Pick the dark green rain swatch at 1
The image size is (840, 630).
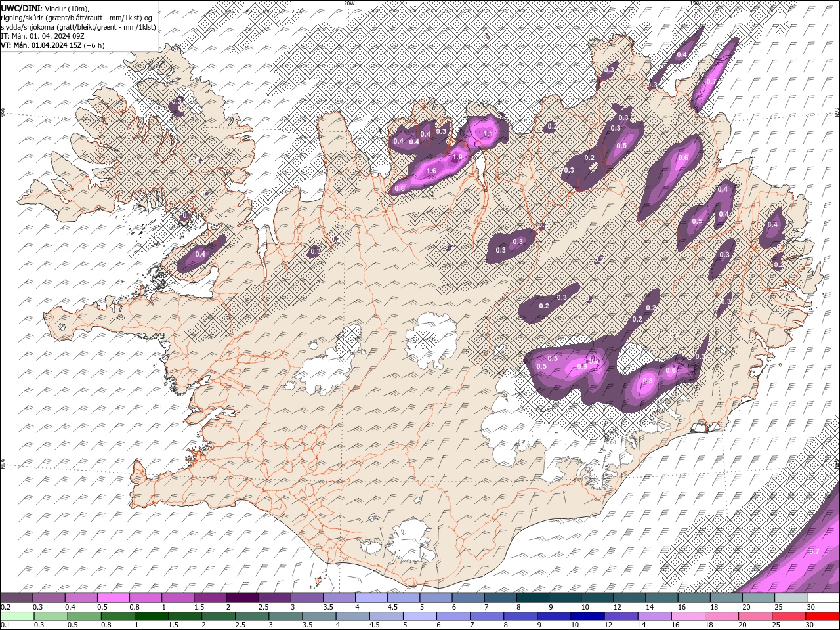click(151, 616)
